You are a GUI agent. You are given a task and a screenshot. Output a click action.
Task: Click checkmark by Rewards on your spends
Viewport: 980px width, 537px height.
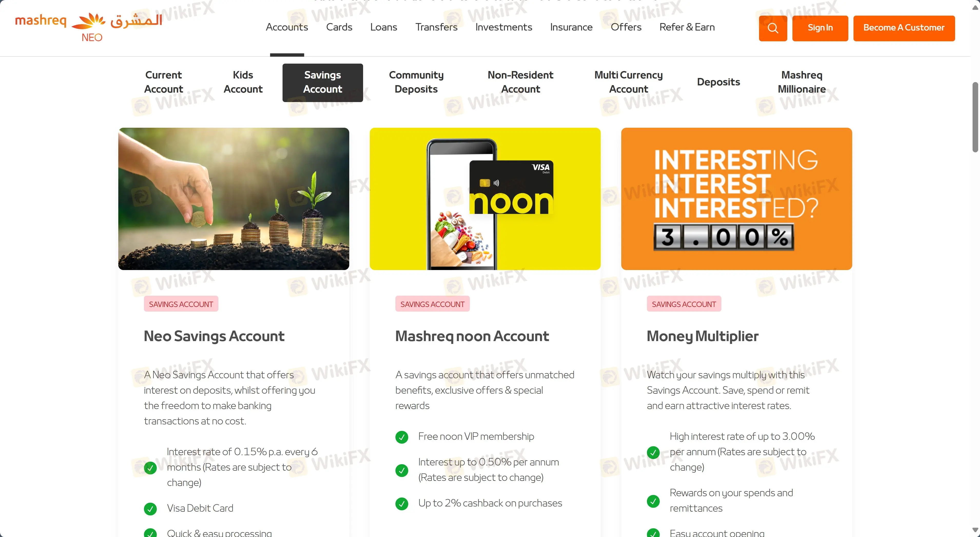point(653,501)
